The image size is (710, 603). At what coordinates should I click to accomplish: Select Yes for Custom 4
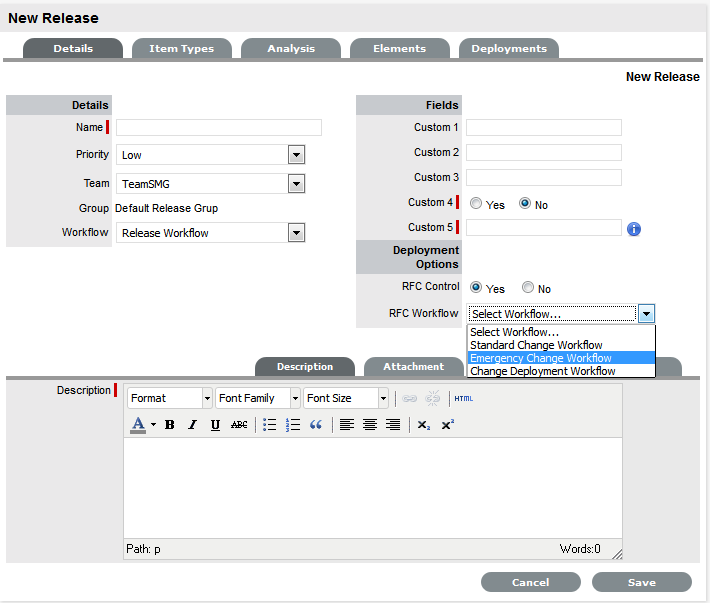(x=476, y=203)
